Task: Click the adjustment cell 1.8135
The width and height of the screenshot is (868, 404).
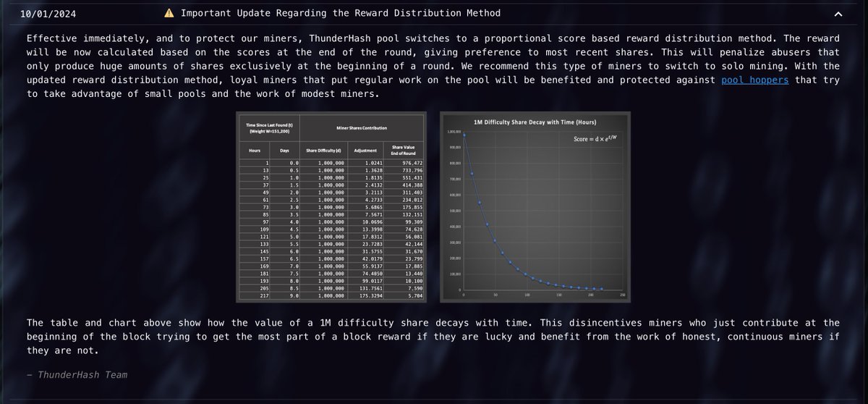Action: (x=374, y=178)
